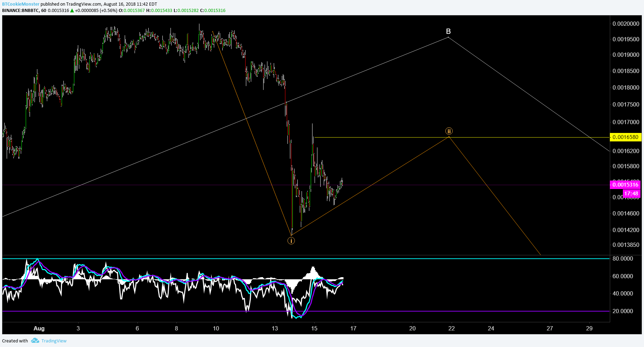Click the 0.0017000 price axis value
644x347 pixels.
click(x=626, y=122)
